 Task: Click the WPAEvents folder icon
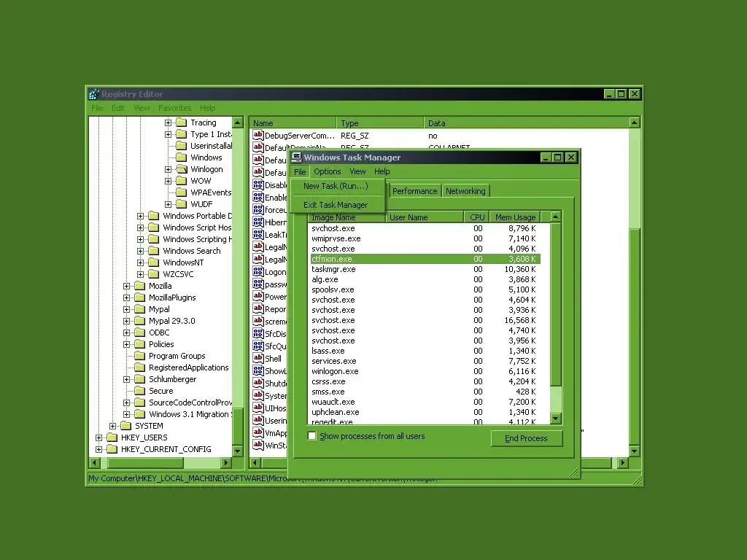182,192
